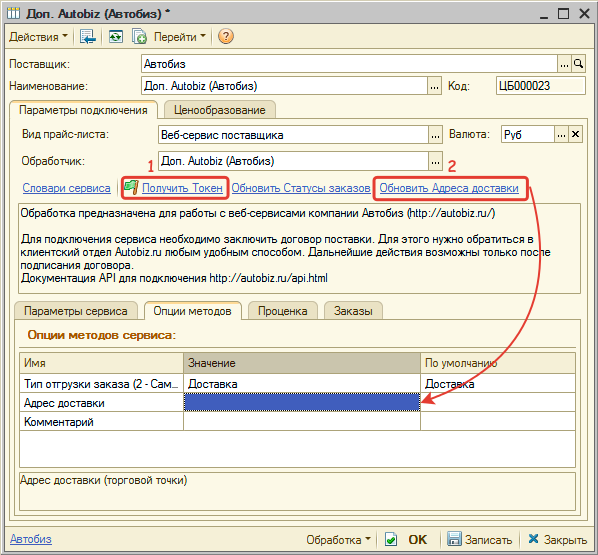Click the copy-with-plus toolbar icon
The width and height of the screenshot is (598, 555).
click(139, 37)
